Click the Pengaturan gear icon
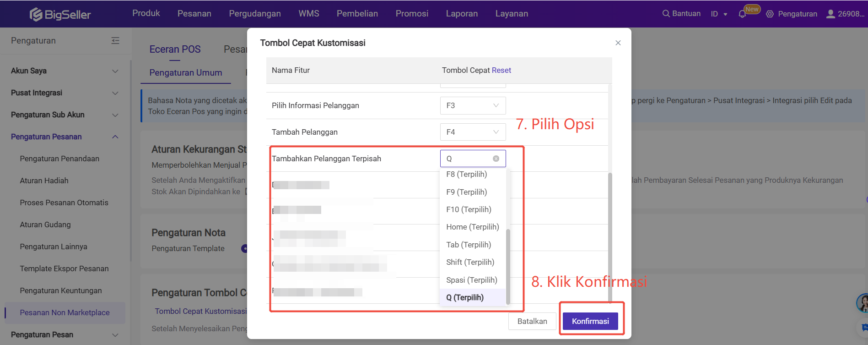This screenshot has width=868, height=345. (770, 14)
